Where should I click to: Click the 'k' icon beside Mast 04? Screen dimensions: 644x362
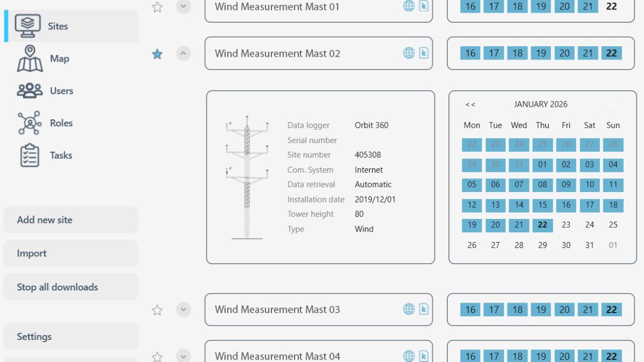(423, 356)
